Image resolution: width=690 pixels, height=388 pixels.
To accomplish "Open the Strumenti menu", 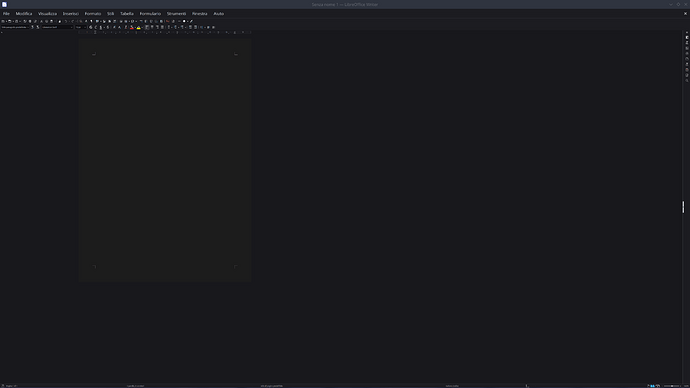I will [176, 14].
